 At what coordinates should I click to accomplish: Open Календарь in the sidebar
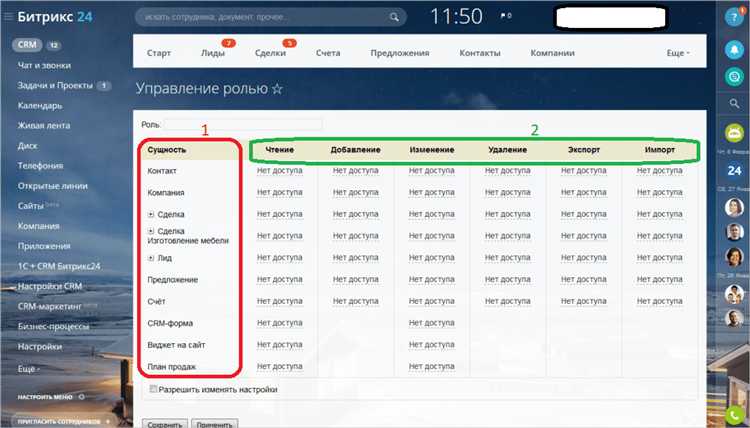(40, 105)
